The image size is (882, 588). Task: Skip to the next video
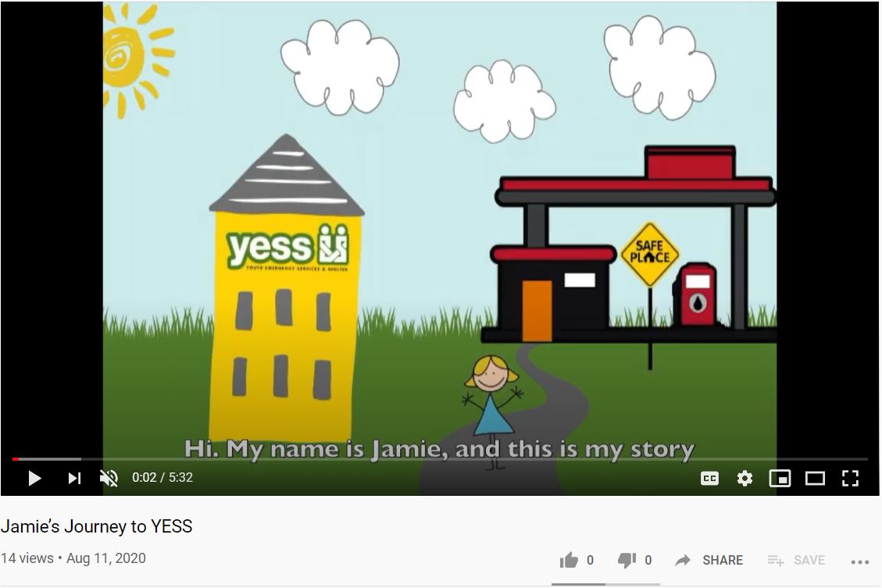(x=74, y=479)
